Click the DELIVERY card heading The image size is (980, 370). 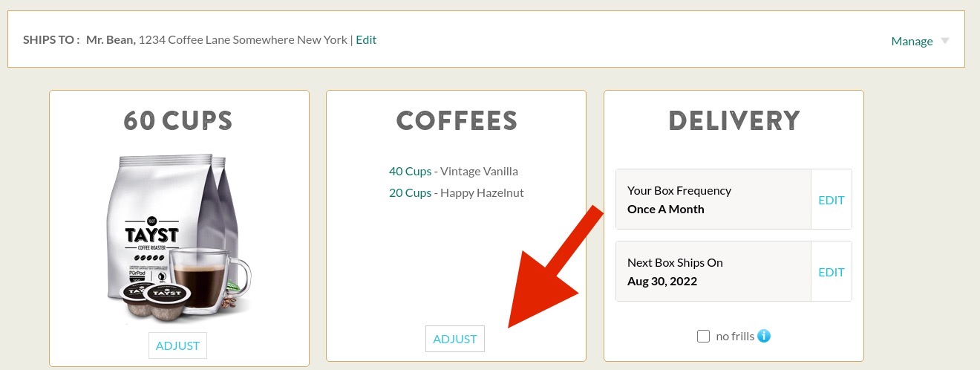coord(734,121)
